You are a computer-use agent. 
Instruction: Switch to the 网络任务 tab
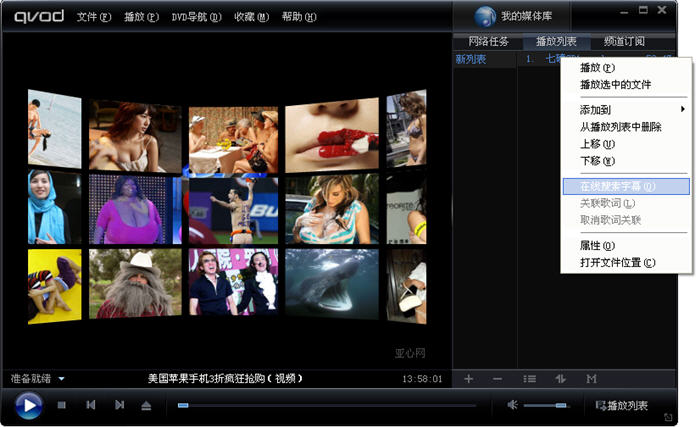(x=488, y=42)
